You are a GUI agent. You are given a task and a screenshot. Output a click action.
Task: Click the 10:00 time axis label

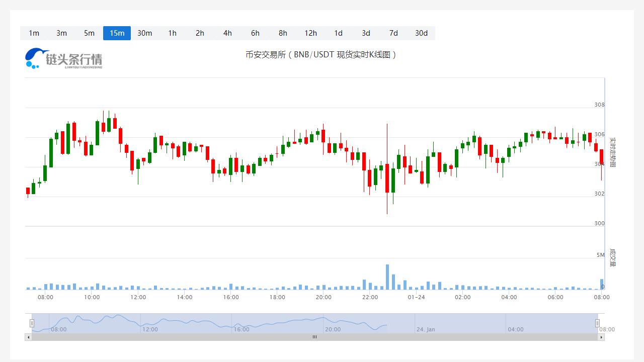(x=92, y=297)
